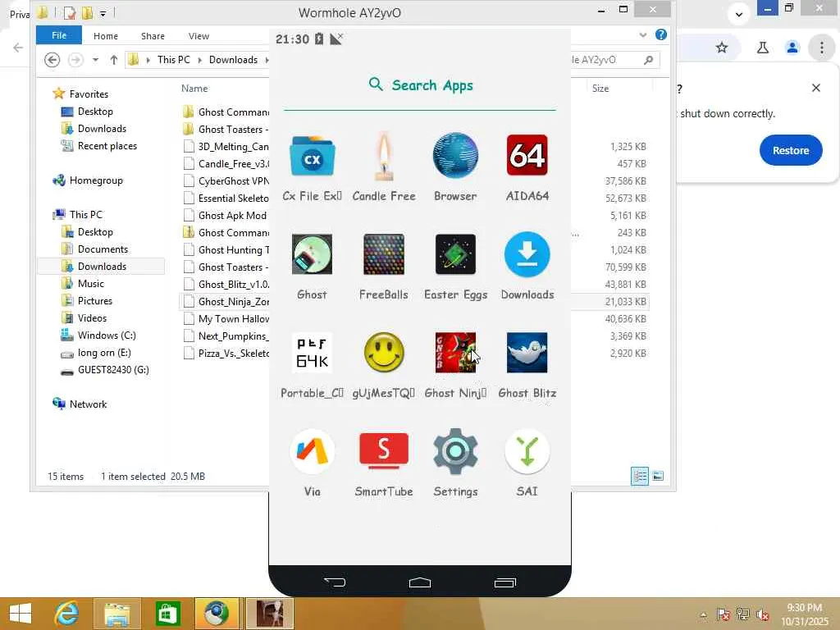Select Desktop under Favorites
Viewport: 840px width, 630px height.
tap(95, 112)
